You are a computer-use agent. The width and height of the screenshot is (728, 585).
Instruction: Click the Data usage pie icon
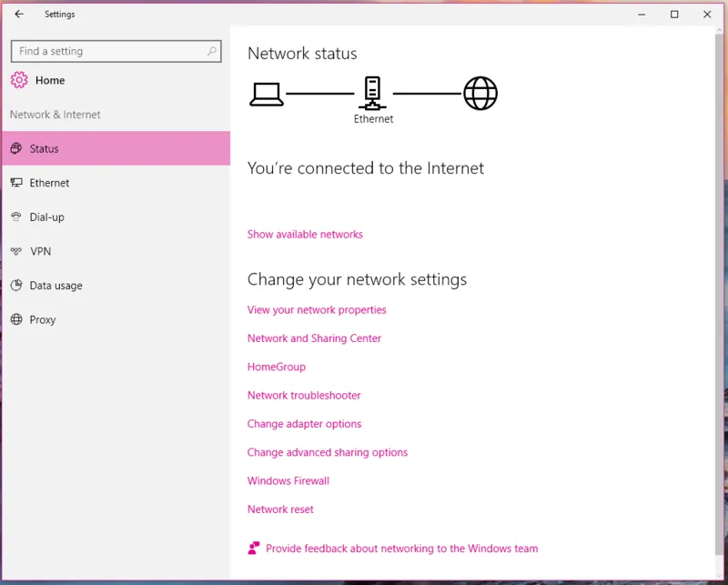pyautogui.click(x=16, y=286)
